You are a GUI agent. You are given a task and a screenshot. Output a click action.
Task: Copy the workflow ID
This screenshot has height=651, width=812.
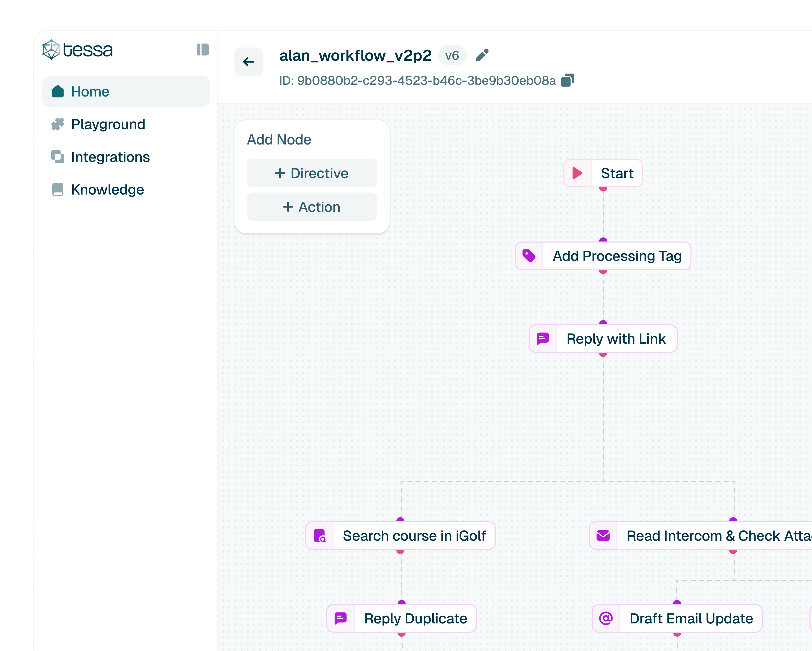pos(567,80)
